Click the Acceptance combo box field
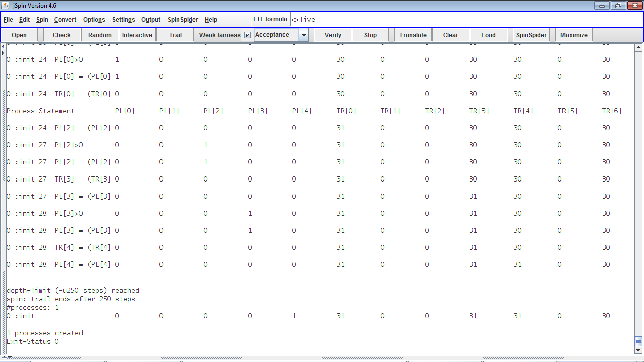The height and width of the screenshot is (362, 644). click(x=276, y=35)
